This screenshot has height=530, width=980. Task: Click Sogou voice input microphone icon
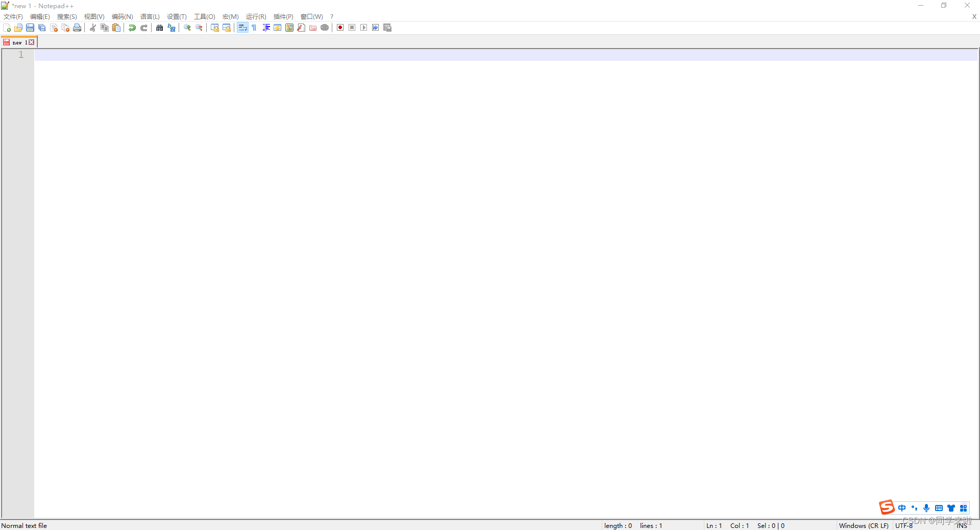pyautogui.click(x=926, y=508)
